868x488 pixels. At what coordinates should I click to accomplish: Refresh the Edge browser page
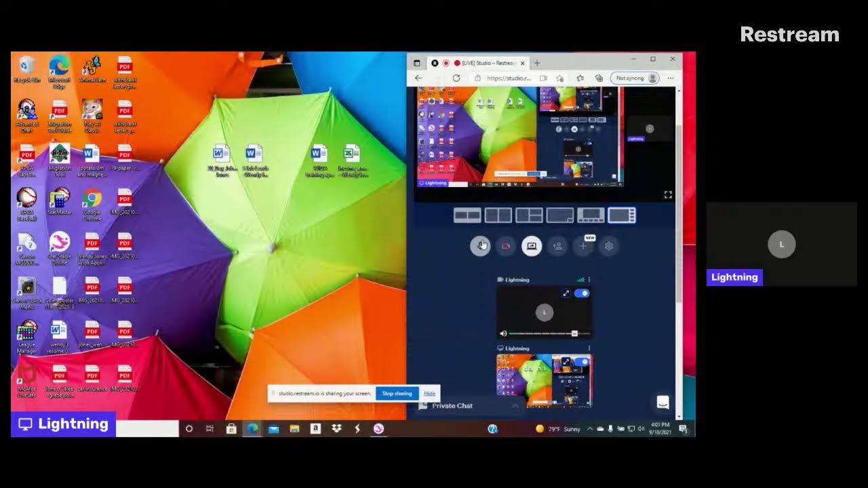click(456, 78)
